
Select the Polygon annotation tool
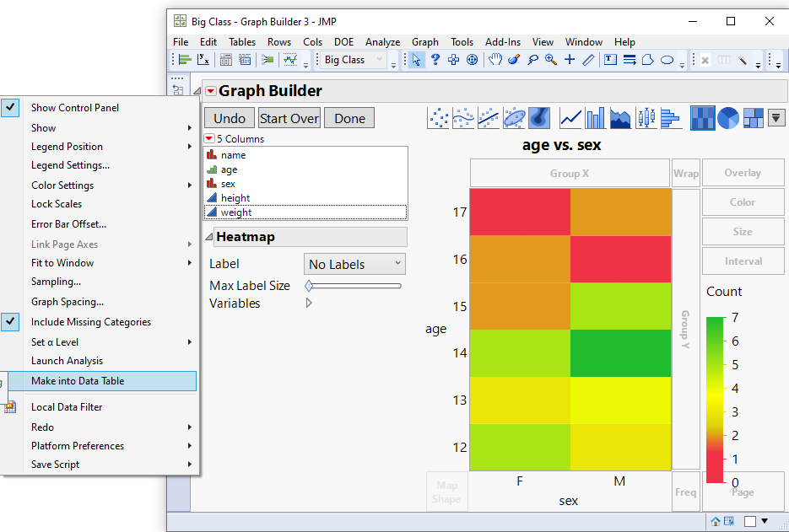click(648, 60)
